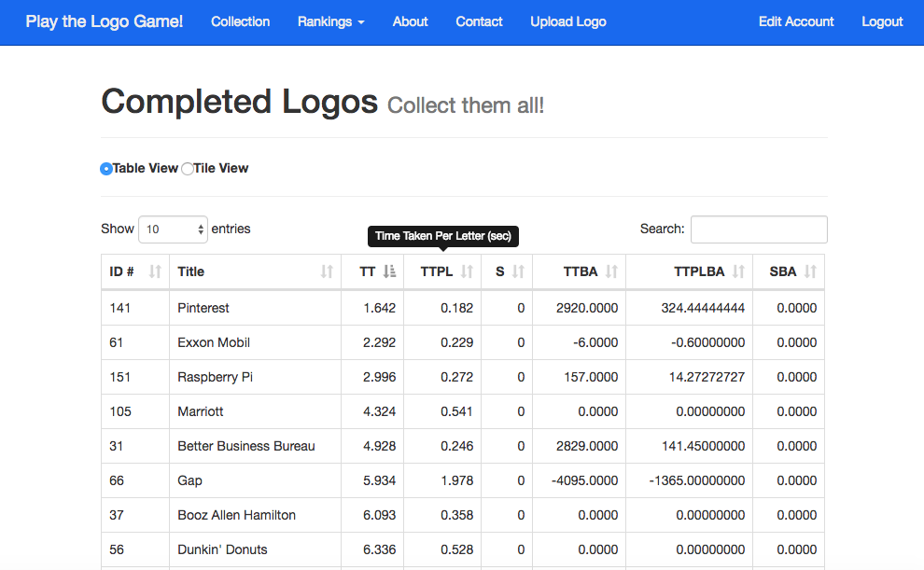Click the TTPL value 1.978
Viewport: 924px width, 570px height.
pyautogui.click(x=456, y=480)
